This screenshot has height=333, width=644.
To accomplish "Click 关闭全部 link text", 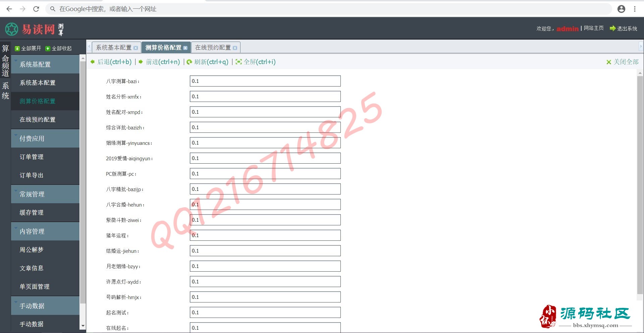I will point(626,62).
